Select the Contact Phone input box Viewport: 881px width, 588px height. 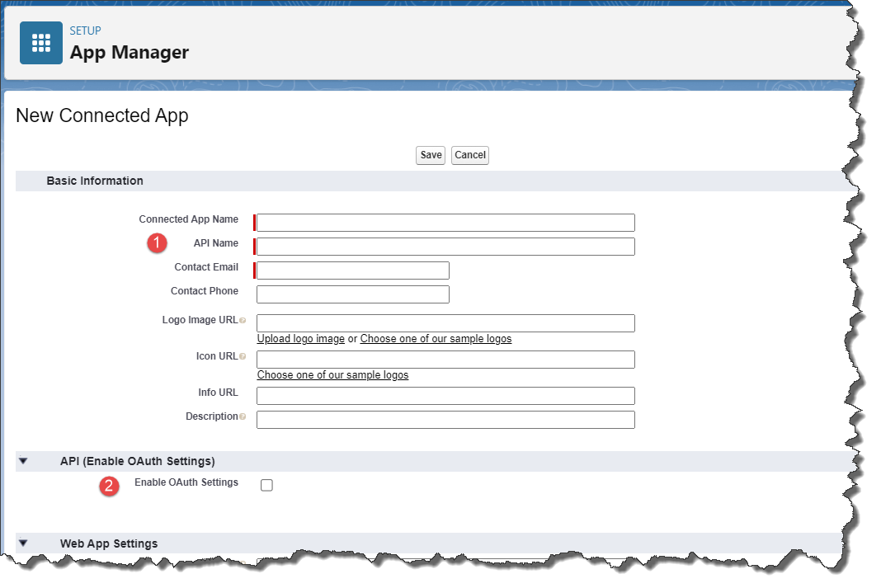[353, 294]
